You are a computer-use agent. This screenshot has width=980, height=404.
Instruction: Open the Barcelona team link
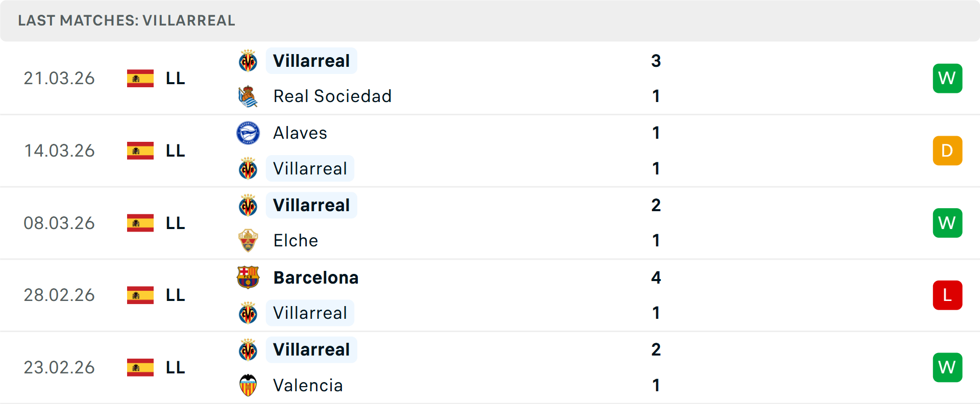316,277
